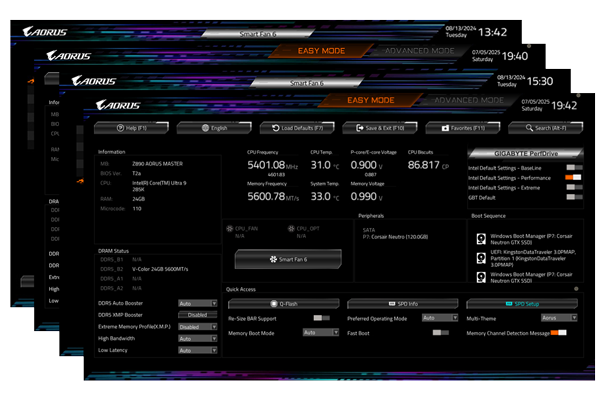Open the Multi-Theme Aorus dropdown

[x=559, y=318]
